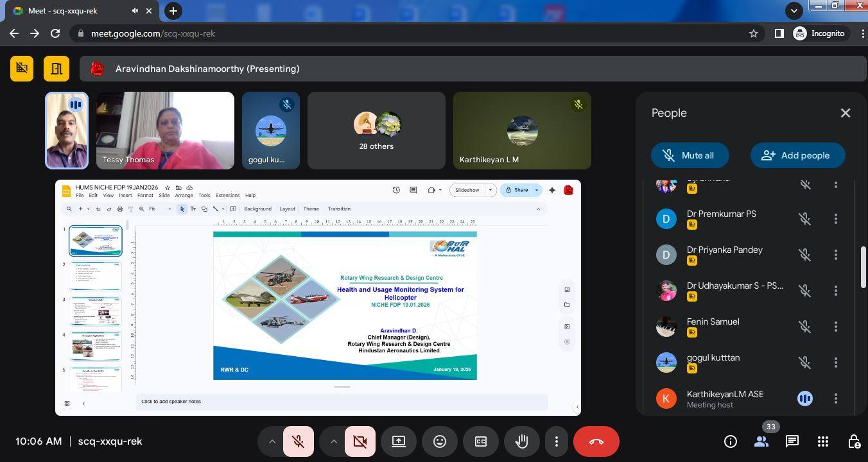
Task: Click the People panel scrollbar
Action: 864,267
